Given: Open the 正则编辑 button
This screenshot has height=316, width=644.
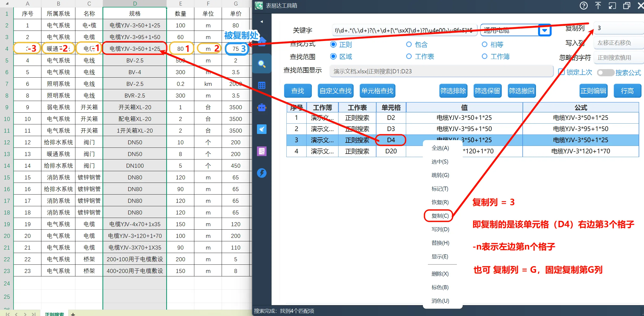Looking at the screenshot, I should [593, 91].
